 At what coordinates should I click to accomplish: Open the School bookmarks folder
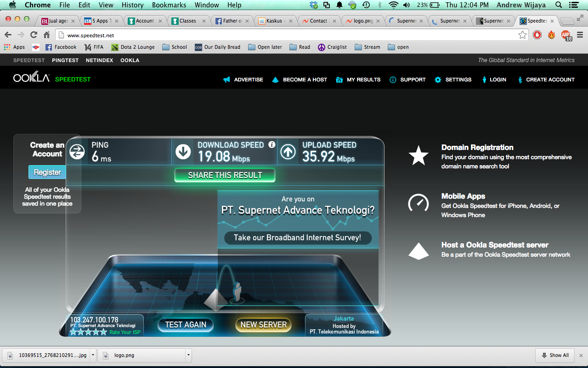174,47
